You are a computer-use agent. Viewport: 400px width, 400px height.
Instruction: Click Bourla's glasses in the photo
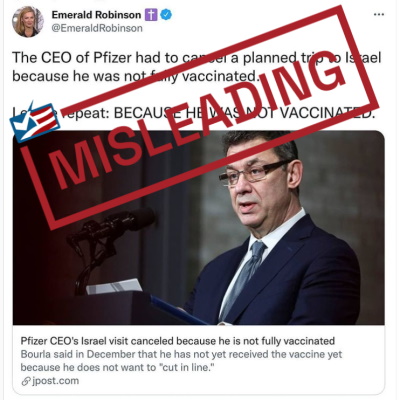click(256, 172)
